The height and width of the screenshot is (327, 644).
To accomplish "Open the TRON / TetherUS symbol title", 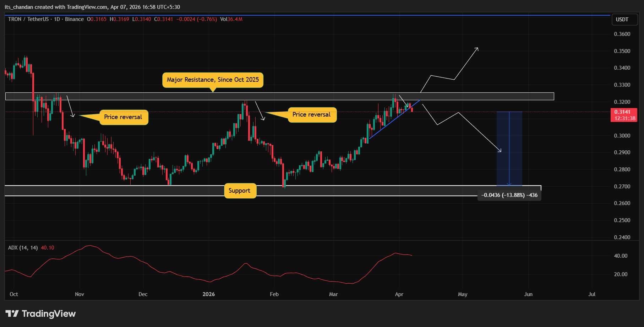I will click(46, 19).
